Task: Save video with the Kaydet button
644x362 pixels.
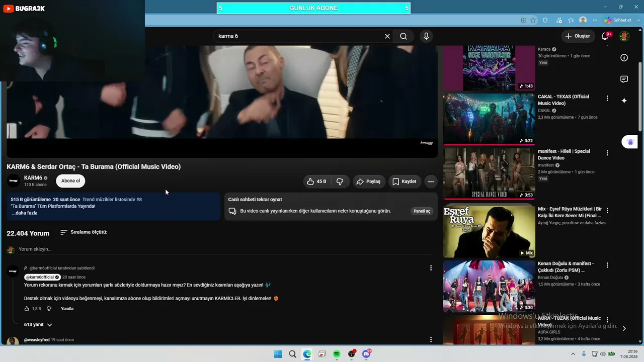Action: 405,182
